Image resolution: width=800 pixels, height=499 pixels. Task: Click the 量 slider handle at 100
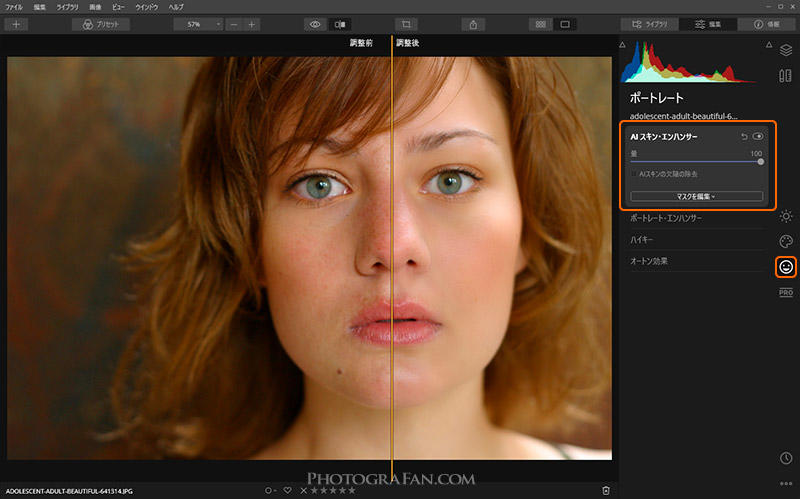(x=761, y=161)
